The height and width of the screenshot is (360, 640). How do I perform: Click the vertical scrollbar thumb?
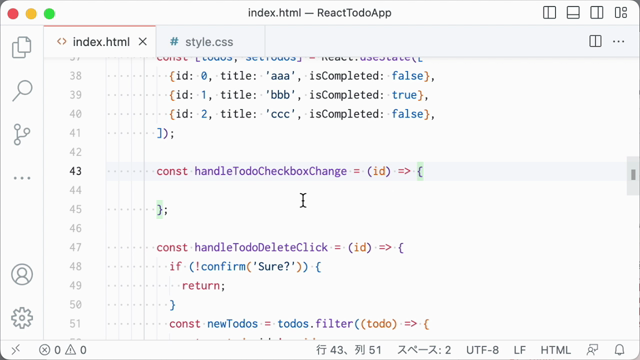point(633,175)
